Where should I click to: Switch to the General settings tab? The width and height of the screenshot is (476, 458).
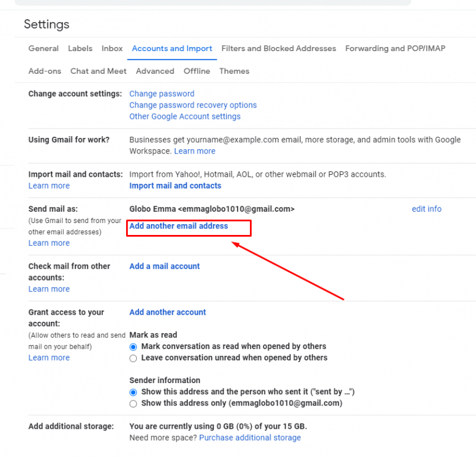coord(43,48)
